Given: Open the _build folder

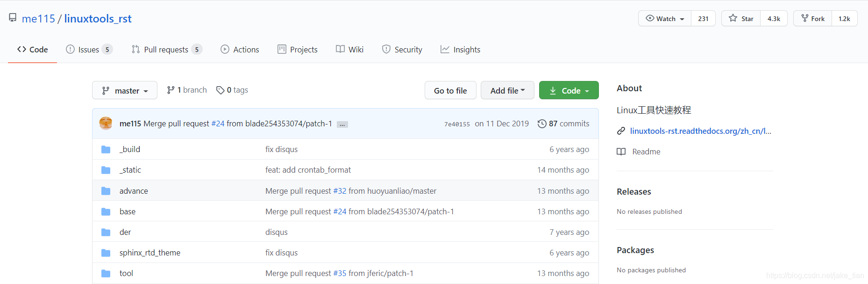Looking at the screenshot, I should 130,149.
